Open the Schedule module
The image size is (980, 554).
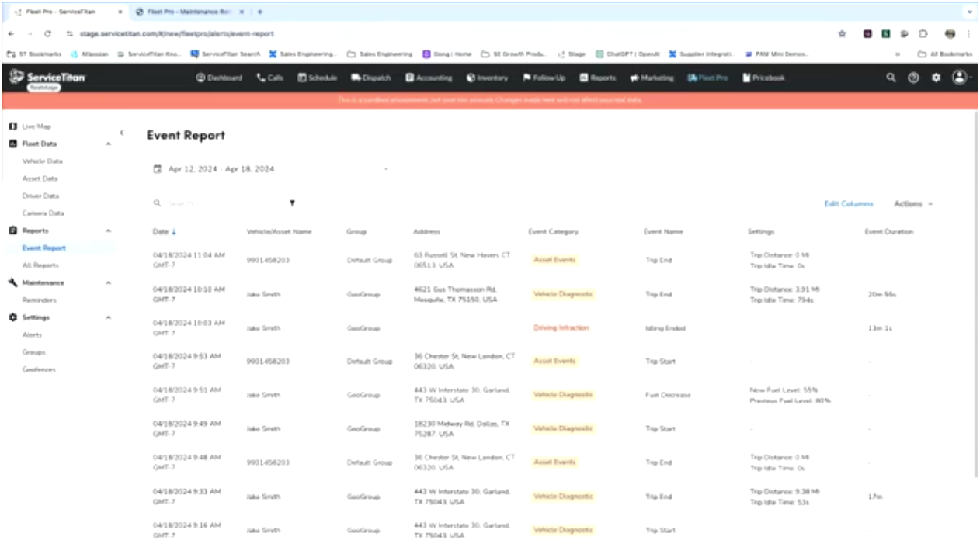click(x=318, y=78)
